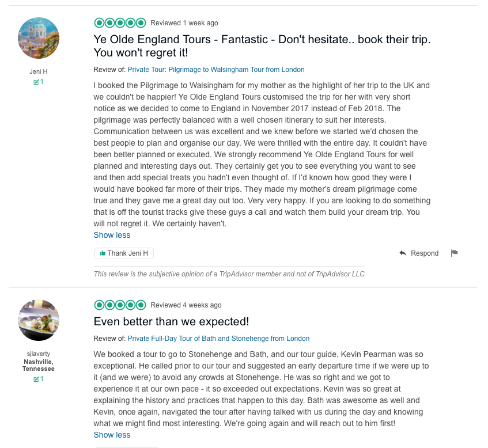
Task: Click the contribution count icon under sjlaverty
Action: (36, 379)
